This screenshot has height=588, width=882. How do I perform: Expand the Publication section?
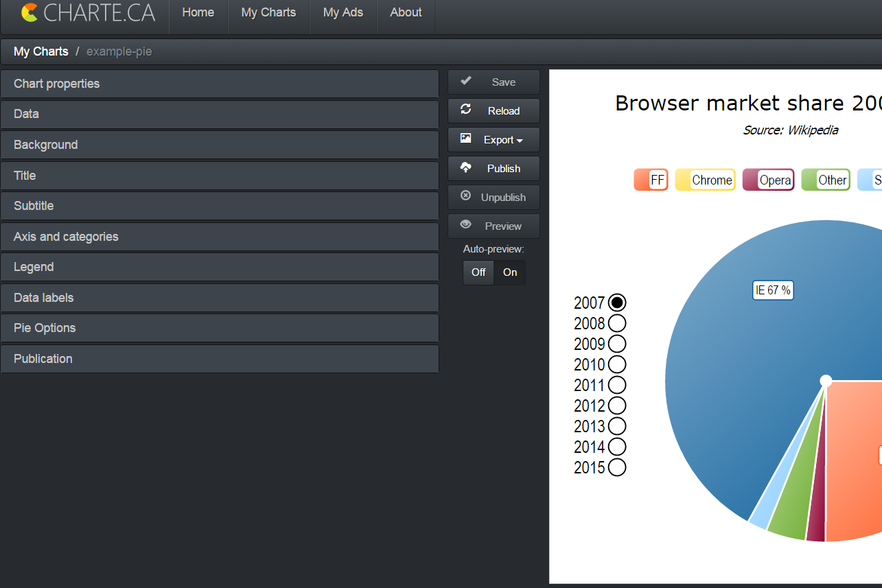[x=220, y=359]
